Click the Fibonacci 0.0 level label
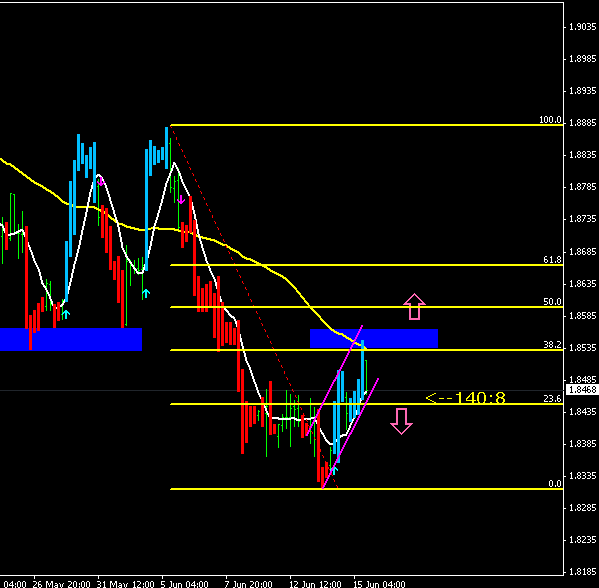 coord(555,484)
